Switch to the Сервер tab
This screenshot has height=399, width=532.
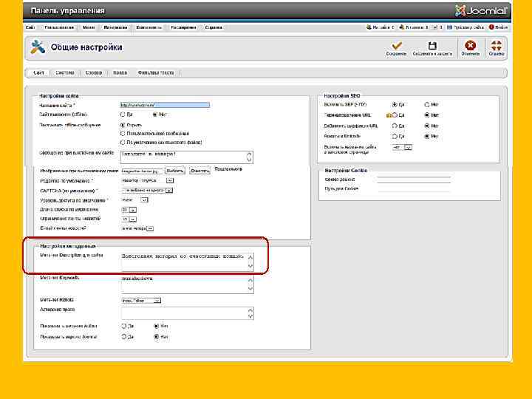94,72
